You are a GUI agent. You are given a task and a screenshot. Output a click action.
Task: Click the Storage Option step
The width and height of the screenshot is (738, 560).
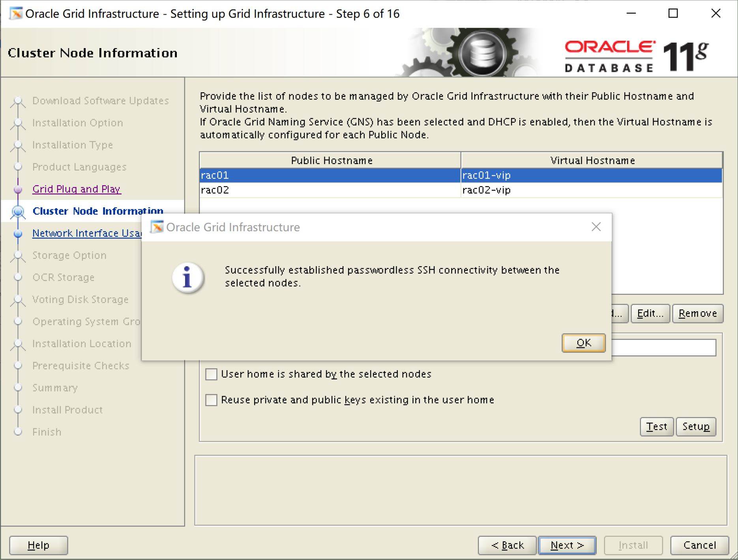69,255
